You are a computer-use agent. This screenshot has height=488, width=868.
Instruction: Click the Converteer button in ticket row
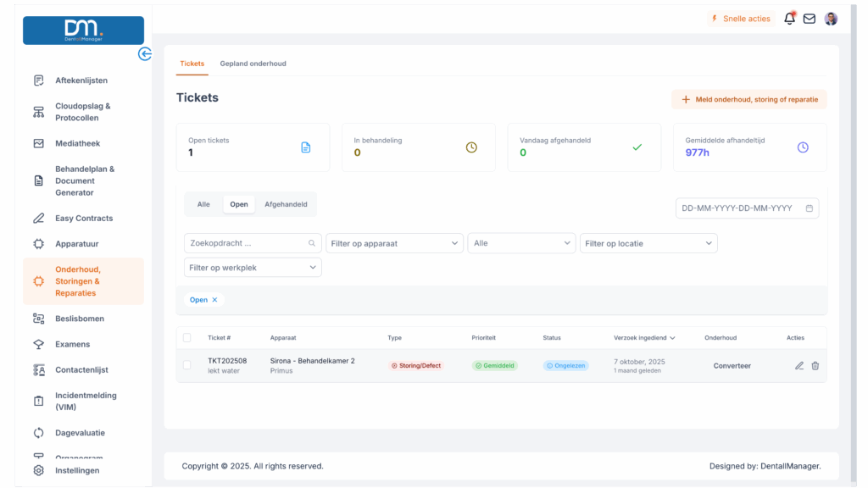[x=732, y=366]
